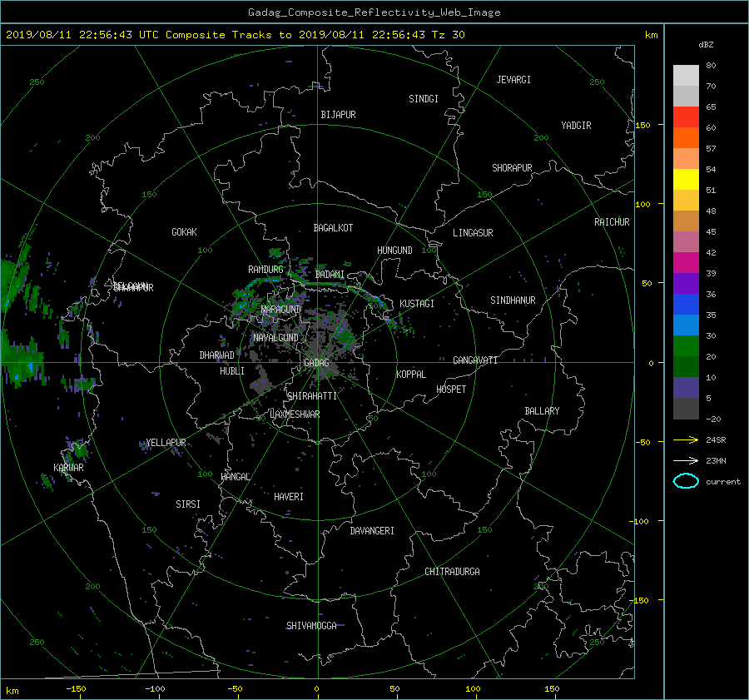Click the RAMDURG city label
Screen dimensions: 749x700
(x=265, y=270)
